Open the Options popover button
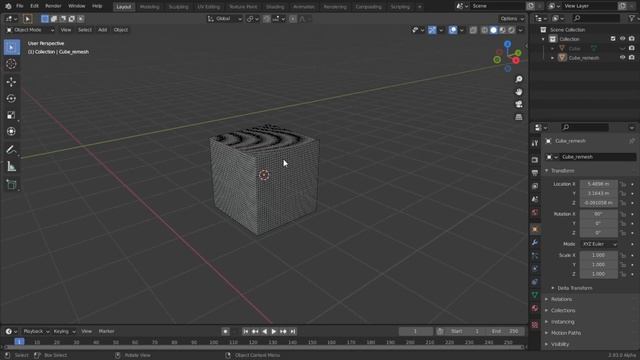640x360 pixels. (x=511, y=19)
